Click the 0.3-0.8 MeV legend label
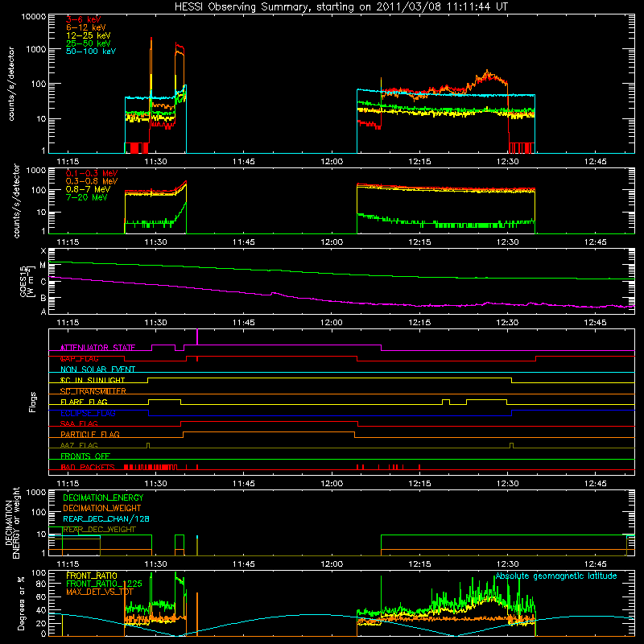 92,181
